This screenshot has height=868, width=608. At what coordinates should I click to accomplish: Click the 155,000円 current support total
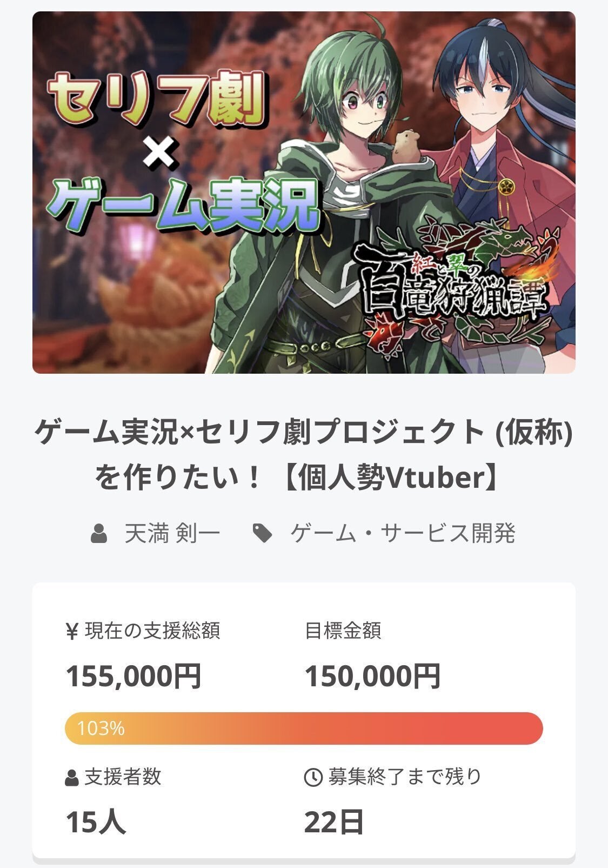(x=133, y=676)
